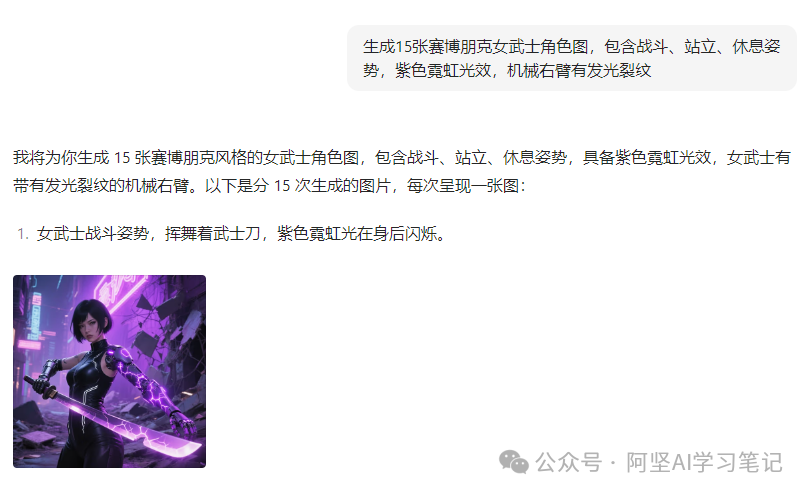The image size is (808, 494).
Task: Click the sword hilt held by warrior
Action: tap(43, 384)
